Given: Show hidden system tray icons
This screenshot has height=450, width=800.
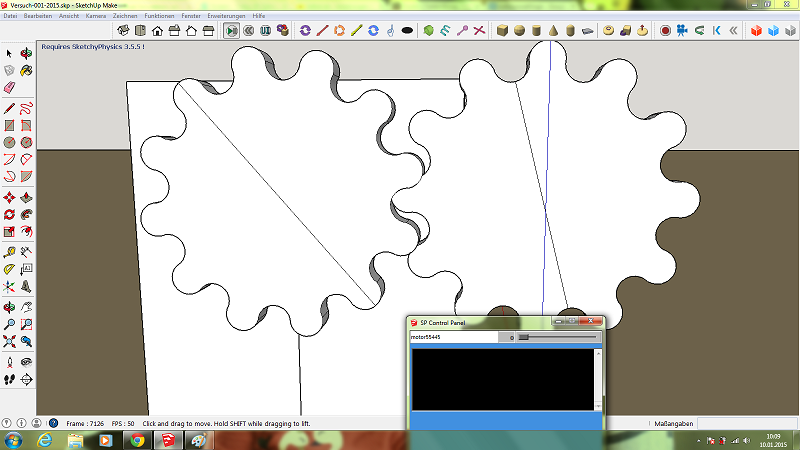Looking at the screenshot, I should 700,440.
